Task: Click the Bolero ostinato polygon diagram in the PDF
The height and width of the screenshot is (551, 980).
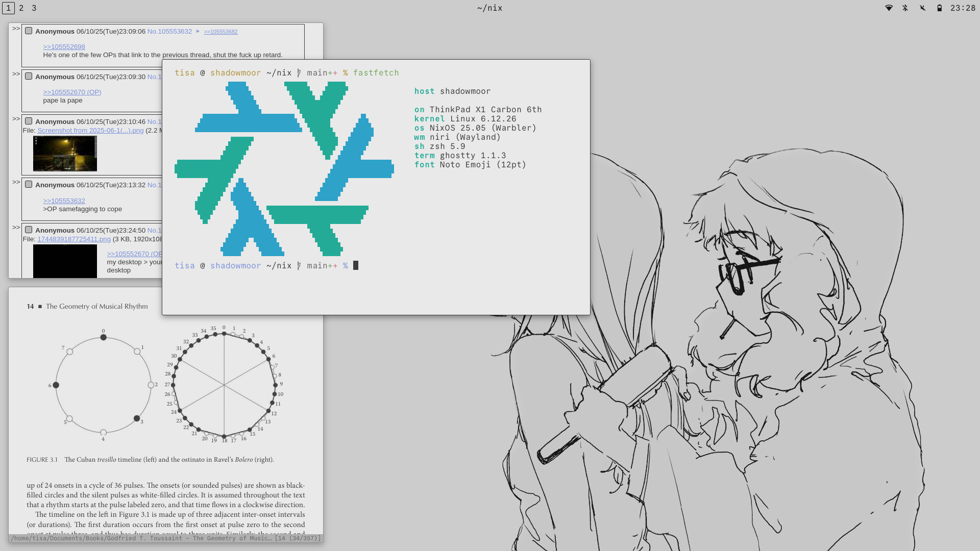Action: 224,385
